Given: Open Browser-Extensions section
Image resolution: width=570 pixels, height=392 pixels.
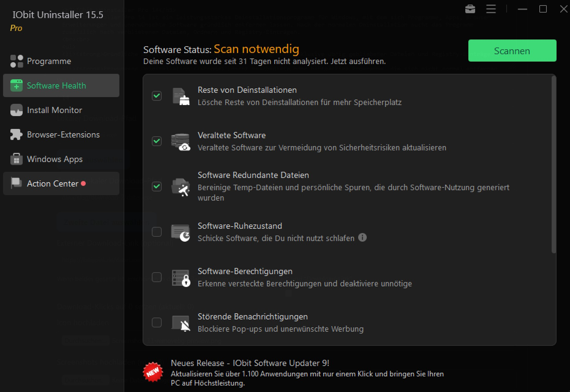Looking at the screenshot, I should (x=61, y=134).
